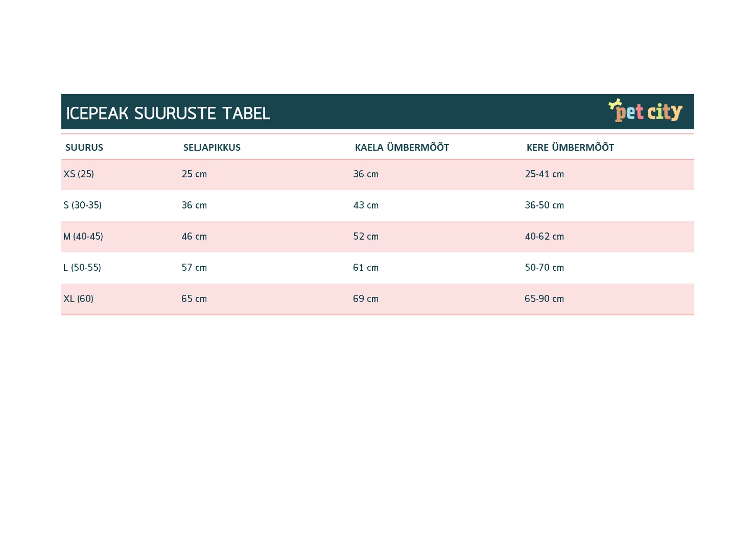The image size is (753, 560).
Task: Click the KERE ÜMBERMÕÕT column header
Action: (x=570, y=147)
